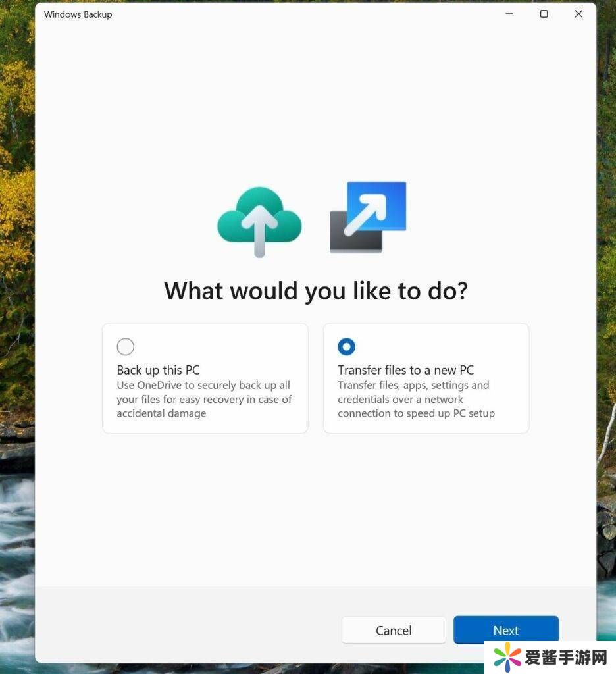The width and height of the screenshot is (616, 674).
Task: Click the 爱酱手游网 watermark text
Action: [x=566, y=657]
